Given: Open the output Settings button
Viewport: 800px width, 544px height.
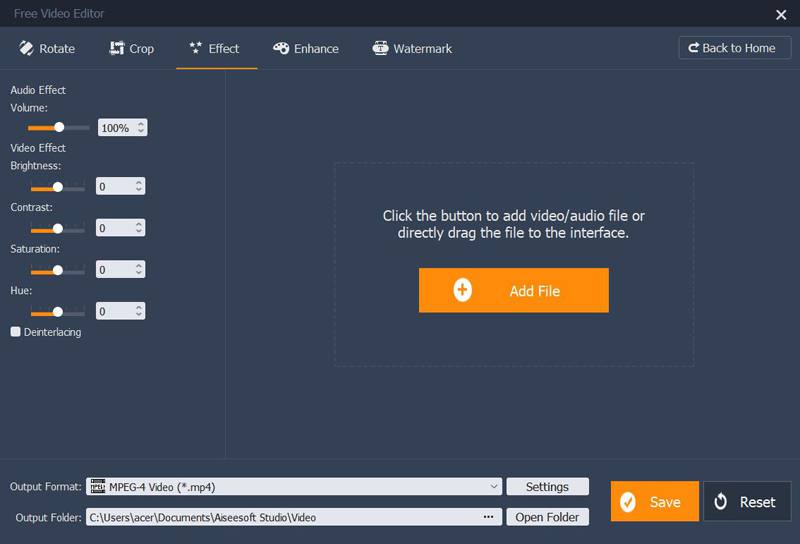Looking at the screenshot, I should [547, 486].
